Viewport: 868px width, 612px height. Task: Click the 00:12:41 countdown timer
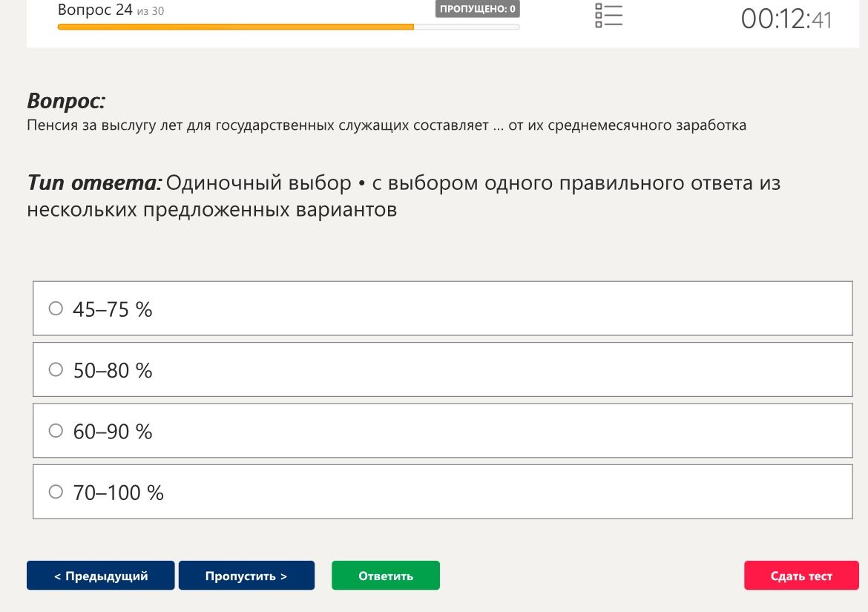click(786, 19)
